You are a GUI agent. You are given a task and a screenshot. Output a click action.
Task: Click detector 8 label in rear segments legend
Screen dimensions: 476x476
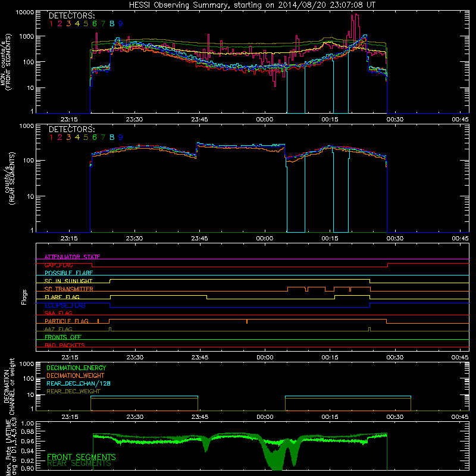click(112, 137)
